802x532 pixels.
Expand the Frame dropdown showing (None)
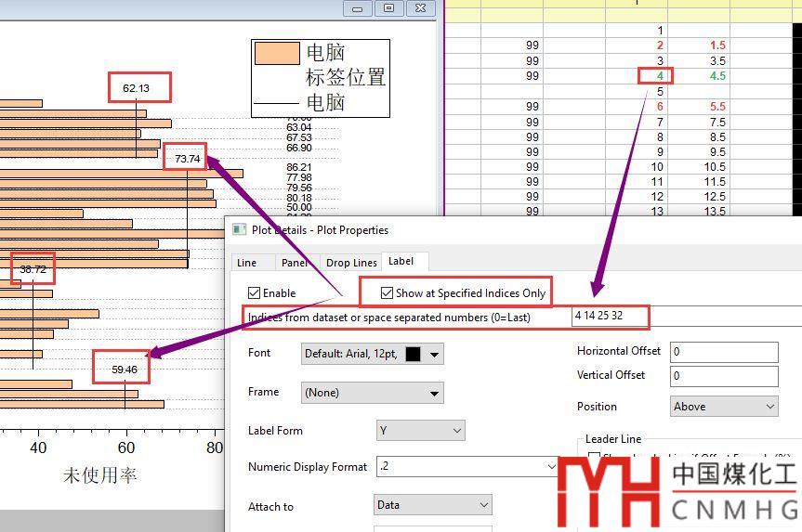coord(434,393)
